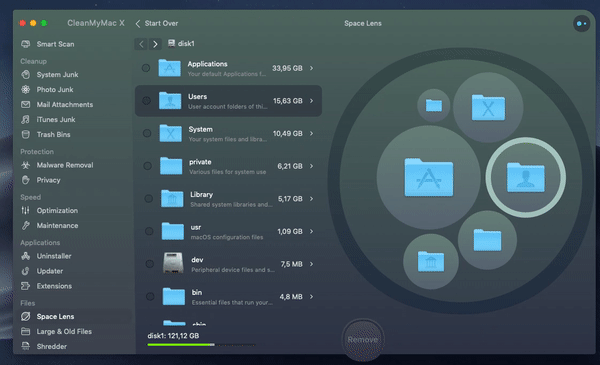Expand System folder chevron
This screenshot has height=365, width=600.
(311, 133)
